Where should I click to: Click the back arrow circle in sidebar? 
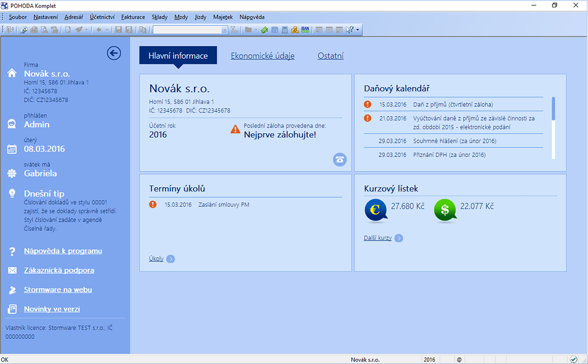point(114,53)
